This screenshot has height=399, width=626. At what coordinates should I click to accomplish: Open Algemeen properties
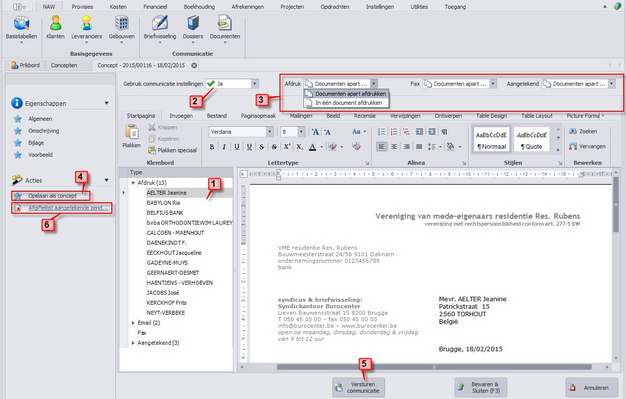click(40, 119)
